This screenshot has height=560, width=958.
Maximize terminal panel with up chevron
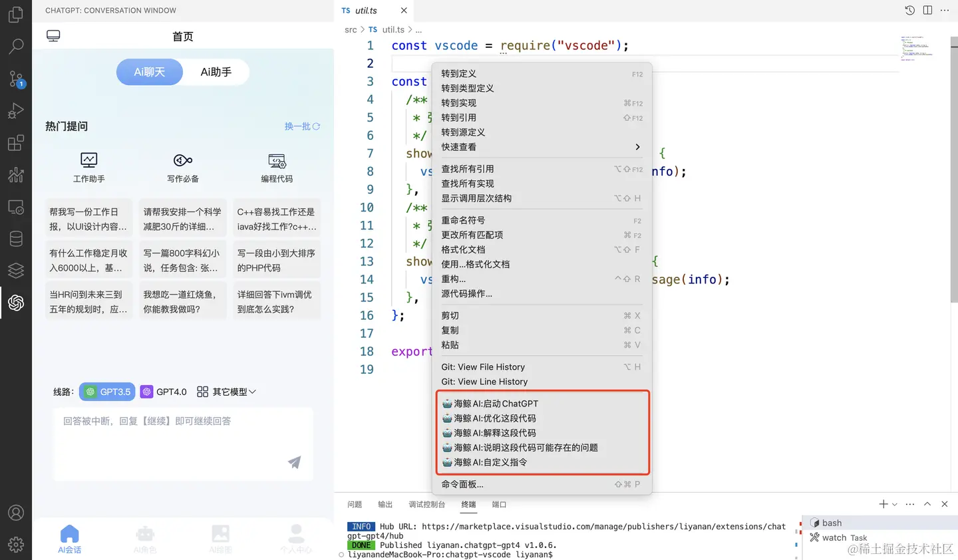pyautogui.click(x=927, y=504)
